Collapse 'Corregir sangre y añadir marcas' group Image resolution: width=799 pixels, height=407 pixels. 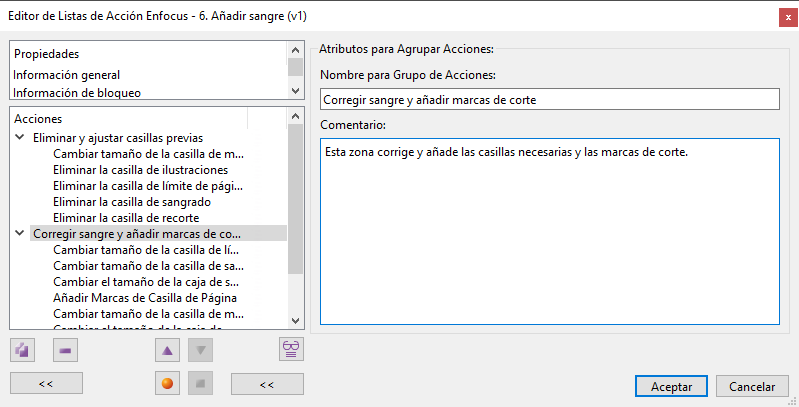click(x=20, y=233)
